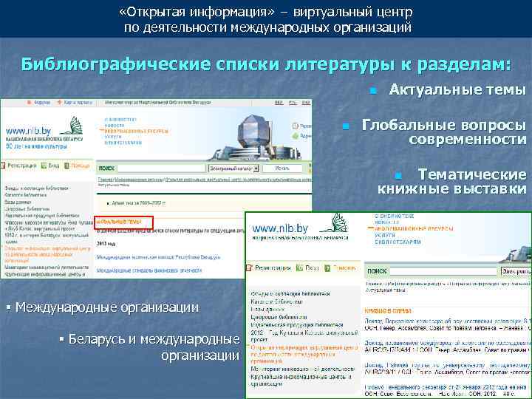The width and height of the screenshot is (532, 399).
Task: Open the Электронный каталог dropdown in upper site
Action: click(233, 168)
